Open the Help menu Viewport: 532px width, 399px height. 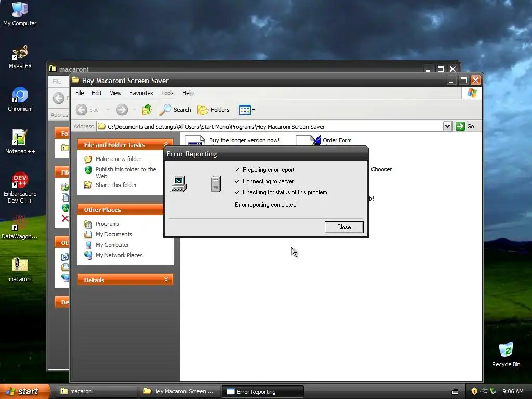188,93
